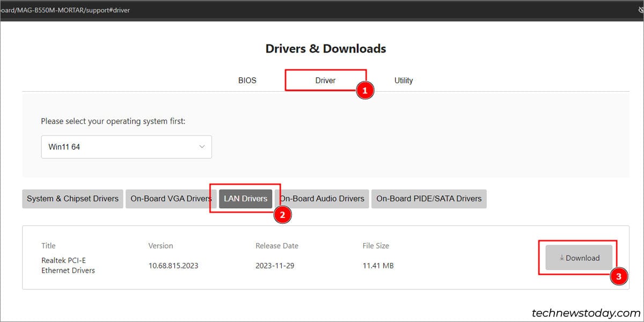Click the chevron arrow in the OS selector

[202, 147]
